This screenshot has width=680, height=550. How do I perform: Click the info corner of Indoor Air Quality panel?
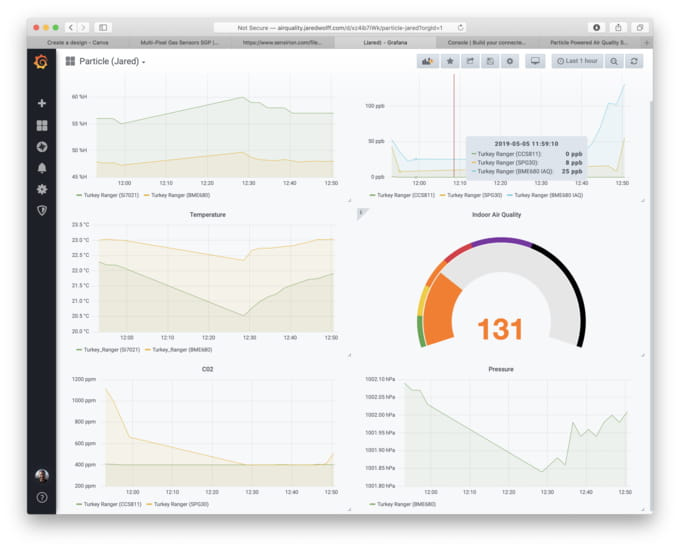361,213
